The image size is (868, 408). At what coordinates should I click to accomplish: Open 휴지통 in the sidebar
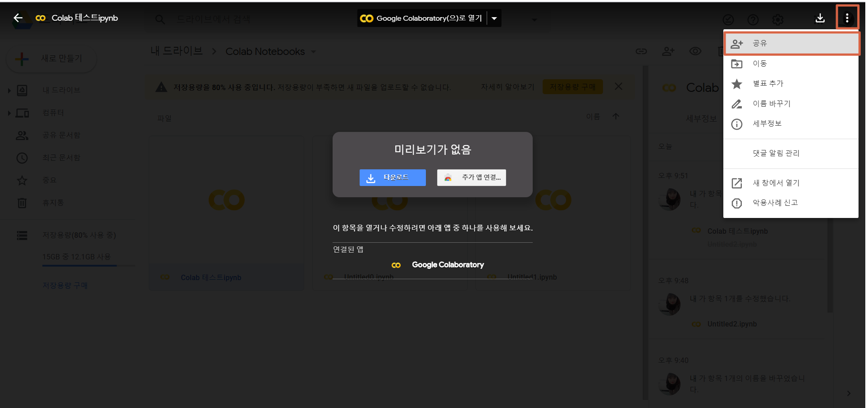[x=53, y=203]
